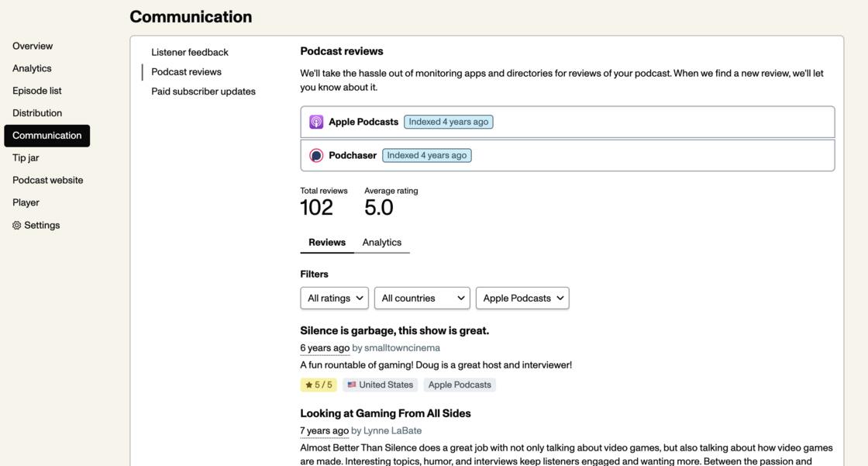The width and height of the screenshot is (868, 466).
Task: Click the '5 / 5' rating badge
Action: pos(319,385)
